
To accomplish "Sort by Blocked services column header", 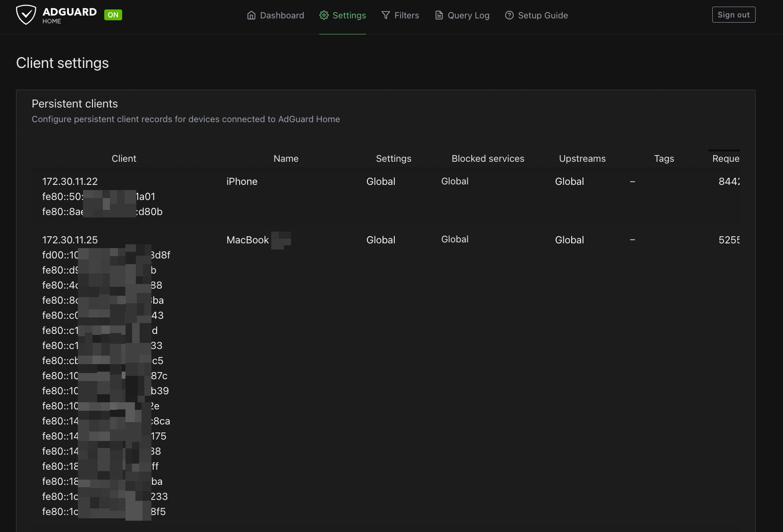I will click(488, 159).
